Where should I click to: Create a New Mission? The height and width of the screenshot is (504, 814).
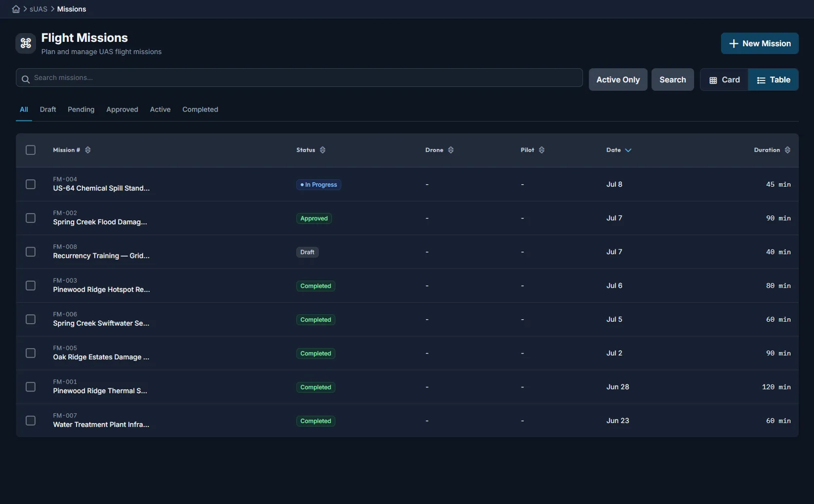pyautogui.click(x=760, y=43)
